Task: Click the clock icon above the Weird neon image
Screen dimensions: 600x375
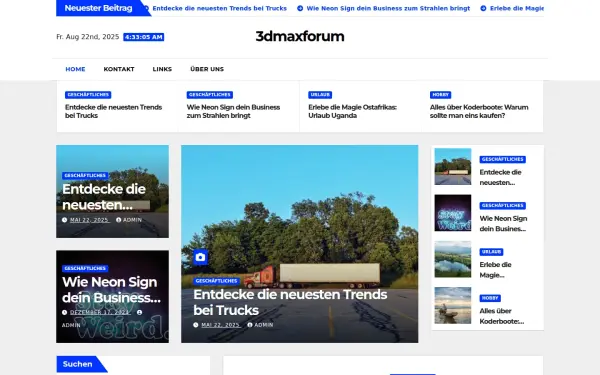Action: point(64,312)
